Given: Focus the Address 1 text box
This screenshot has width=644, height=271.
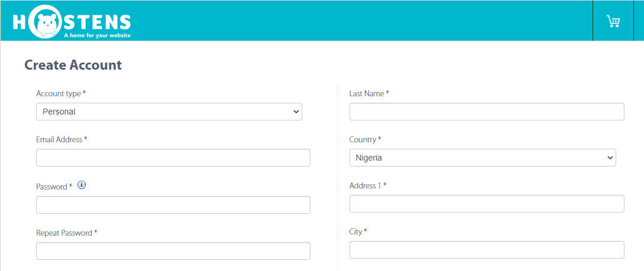Looking at the screenshot, I should pos(486,204).
